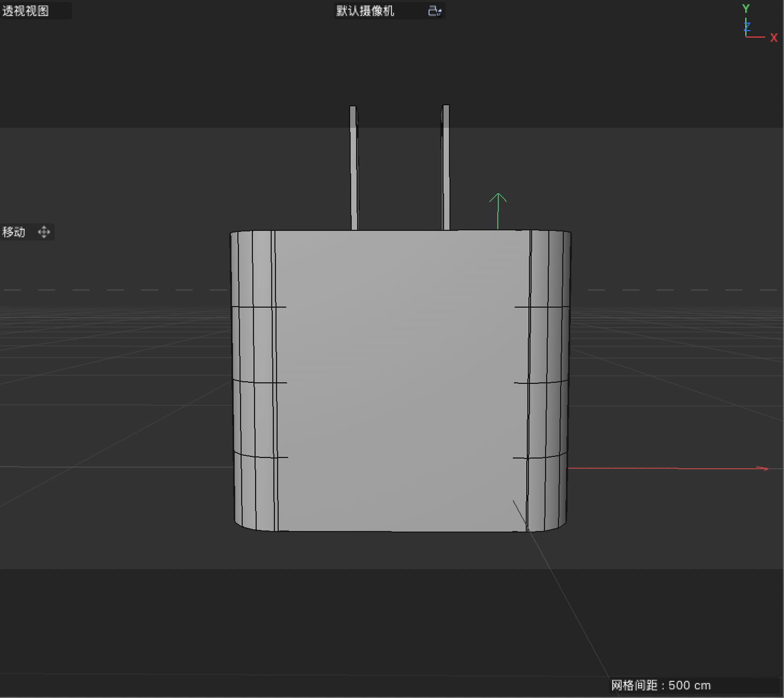
Task: Click the 默认摄像机 title bar text
Action: tap(365, 11)
